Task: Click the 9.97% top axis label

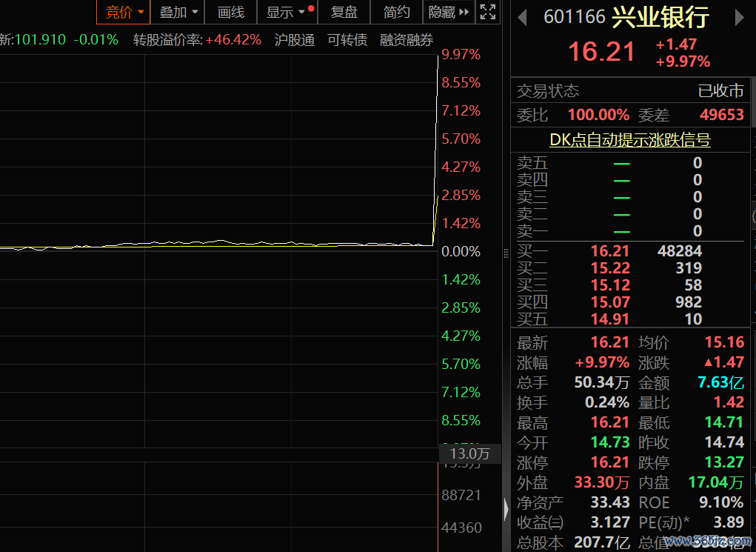Action: click(461, 55)
